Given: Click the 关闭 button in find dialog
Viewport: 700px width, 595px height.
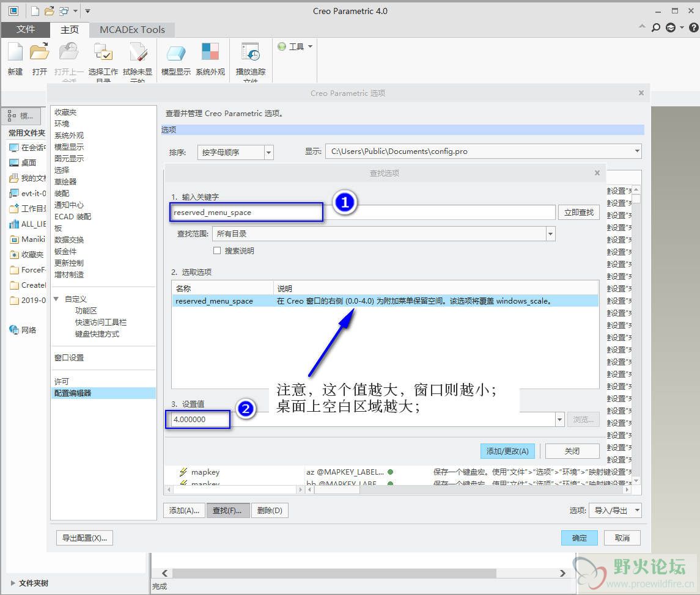Looking at the screenshot, I should point(572,451).
